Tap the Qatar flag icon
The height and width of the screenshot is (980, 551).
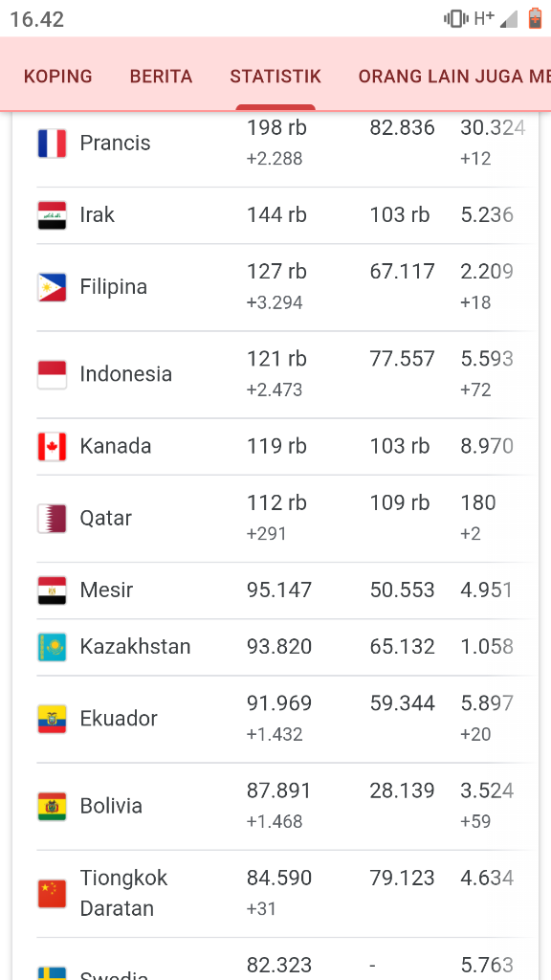(x=52, y=518)
